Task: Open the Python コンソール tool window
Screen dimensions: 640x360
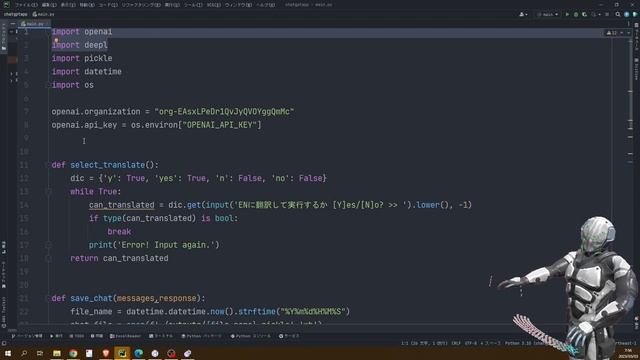Action: point(251,336)
